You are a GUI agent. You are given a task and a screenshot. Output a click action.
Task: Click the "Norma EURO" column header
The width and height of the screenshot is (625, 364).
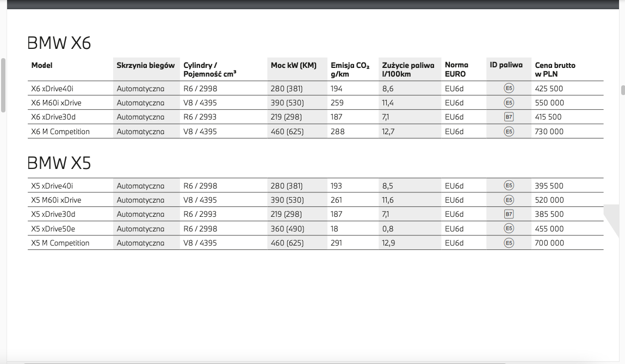pyautogui.click(x=456, y=70)
